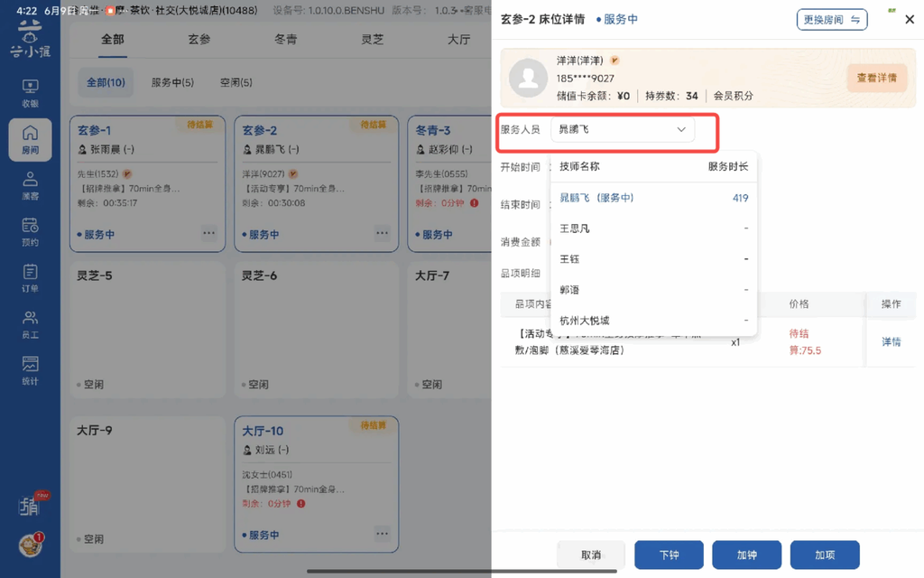Filter rooms by 空闲(5)
Image resolution: width=924 pixels, height=578 pixels.
[x=236, y=82]
